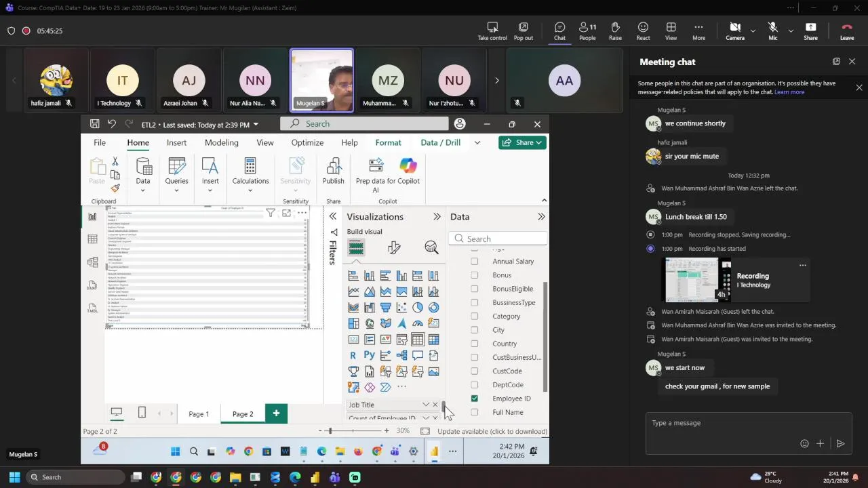This screenshot has height=488, width=868.
Task: Expand the Calculations ribbon dropdown
Action: (250, 190)
